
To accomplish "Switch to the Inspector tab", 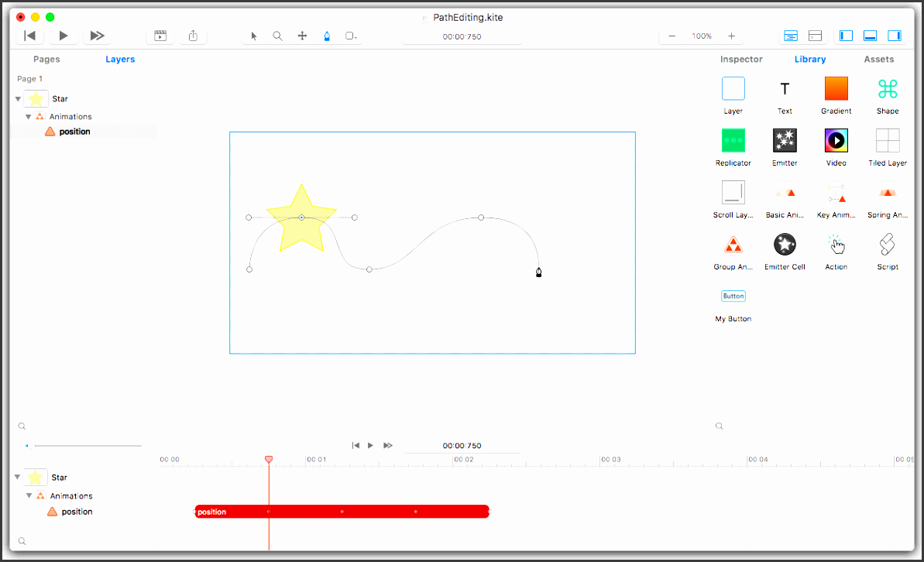I will point(740,59).
